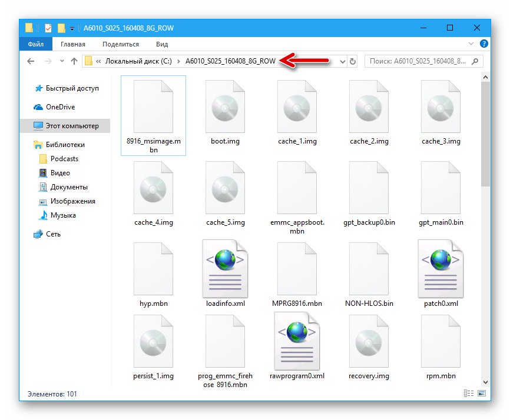Select cache_5.img file icon
Screen dimensions: 510x420
(225, 188)
